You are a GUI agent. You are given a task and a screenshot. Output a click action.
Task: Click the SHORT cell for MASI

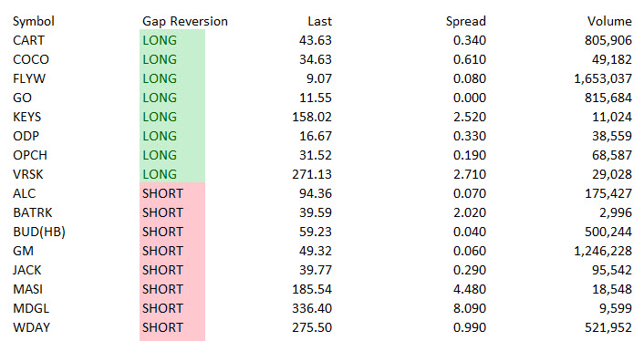[172, 289]
